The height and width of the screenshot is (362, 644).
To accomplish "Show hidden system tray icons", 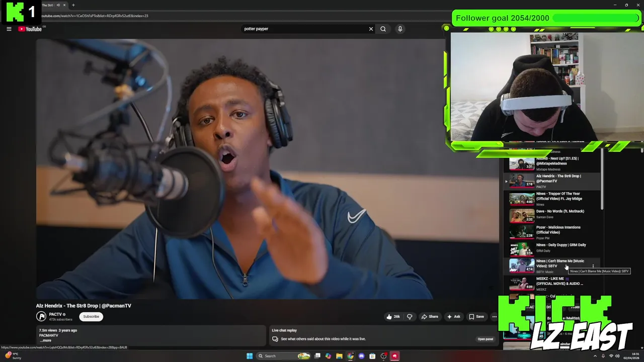I will [596, 356].
